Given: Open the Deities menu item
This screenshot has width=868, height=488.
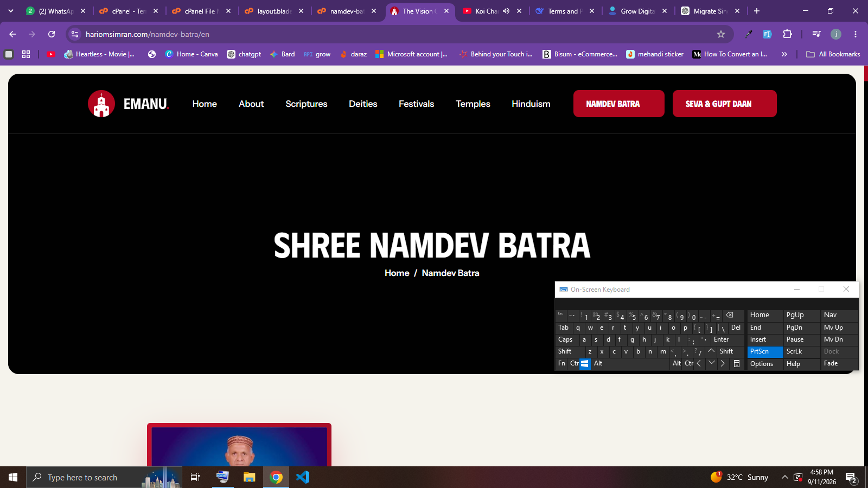Looking at the screenshot, I should click(x=363, y=104).
